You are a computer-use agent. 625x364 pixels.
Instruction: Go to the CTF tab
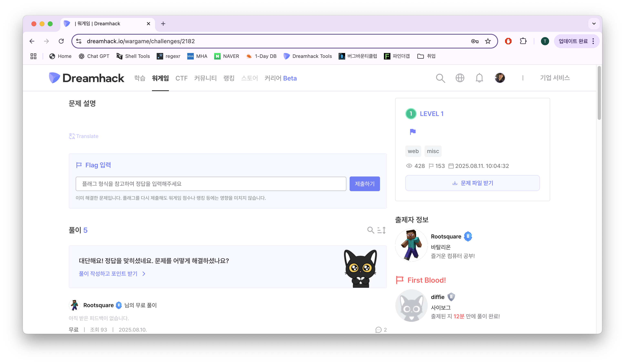pos(181,78)
